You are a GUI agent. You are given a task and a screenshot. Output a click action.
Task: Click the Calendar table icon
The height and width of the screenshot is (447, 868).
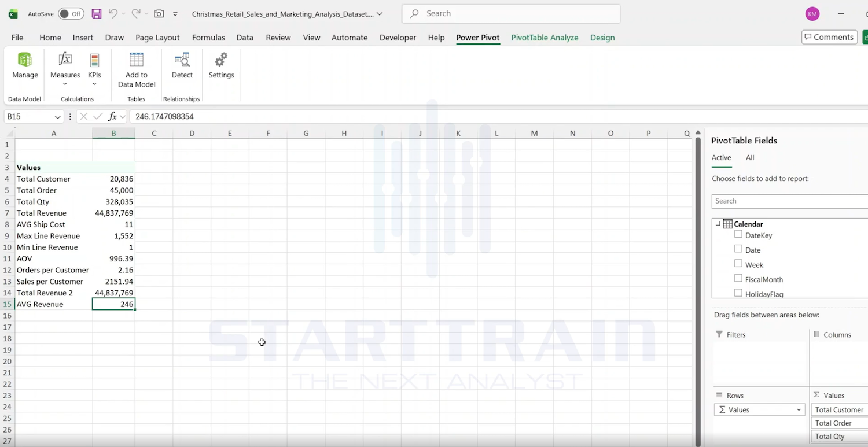click(728, 224)
